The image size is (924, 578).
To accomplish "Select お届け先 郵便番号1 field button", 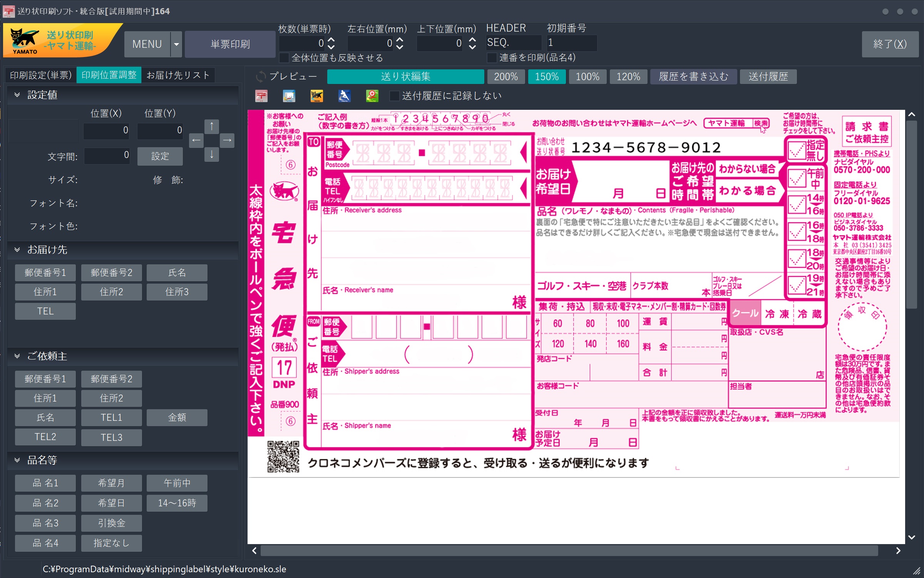I will [45, 273].
